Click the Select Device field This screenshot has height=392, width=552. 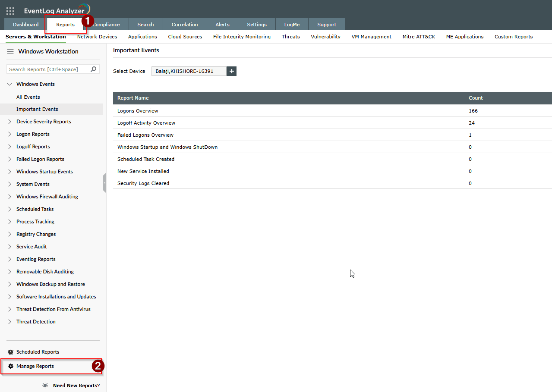(x=189, y=71)
